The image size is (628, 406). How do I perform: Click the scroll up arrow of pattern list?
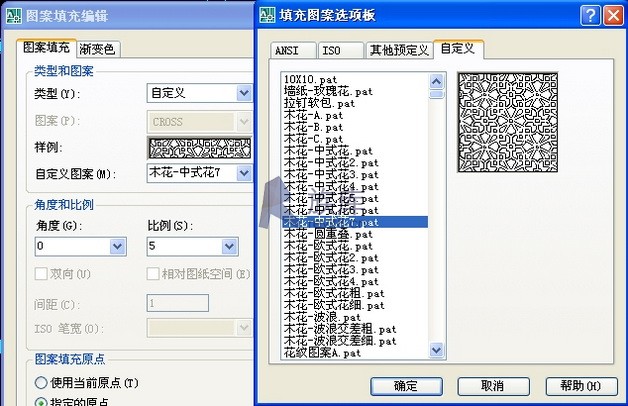[x=437, y=81]
